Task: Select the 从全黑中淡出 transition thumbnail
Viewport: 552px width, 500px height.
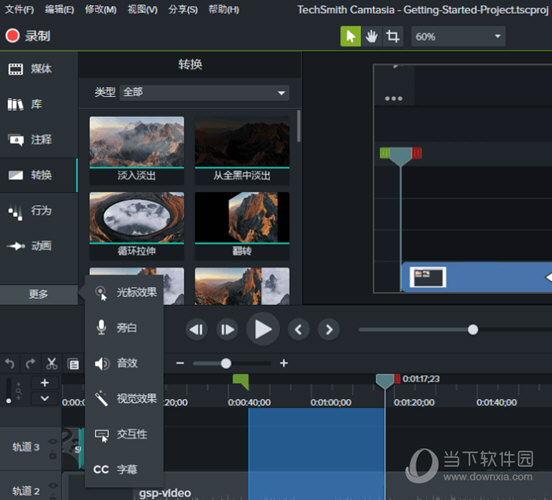Action: 242,150
